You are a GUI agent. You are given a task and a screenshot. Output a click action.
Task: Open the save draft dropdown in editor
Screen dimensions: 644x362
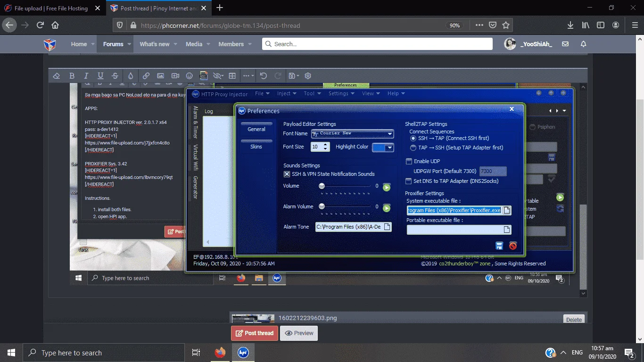293,76
